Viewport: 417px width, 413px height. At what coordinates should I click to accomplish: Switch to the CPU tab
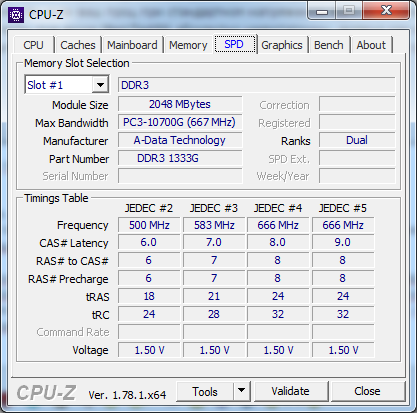[x=33, y=45]
